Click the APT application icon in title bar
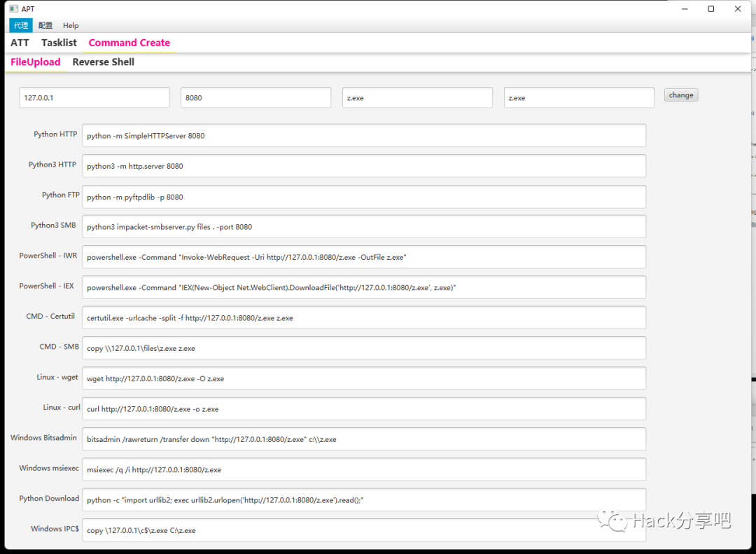Screen dimensions: 756x554 14,8
